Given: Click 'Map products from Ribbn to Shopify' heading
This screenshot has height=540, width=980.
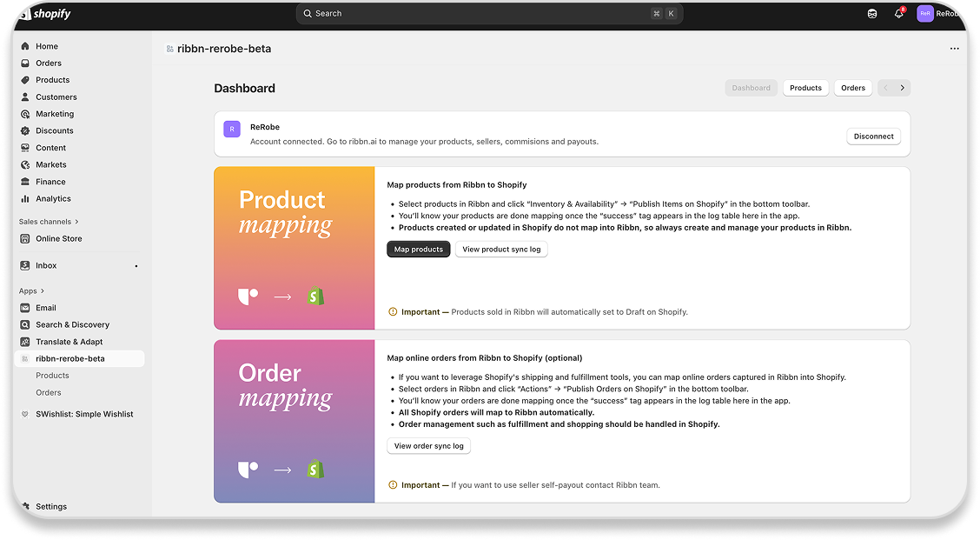Looking at the screenshot, I should coord(457,184).
